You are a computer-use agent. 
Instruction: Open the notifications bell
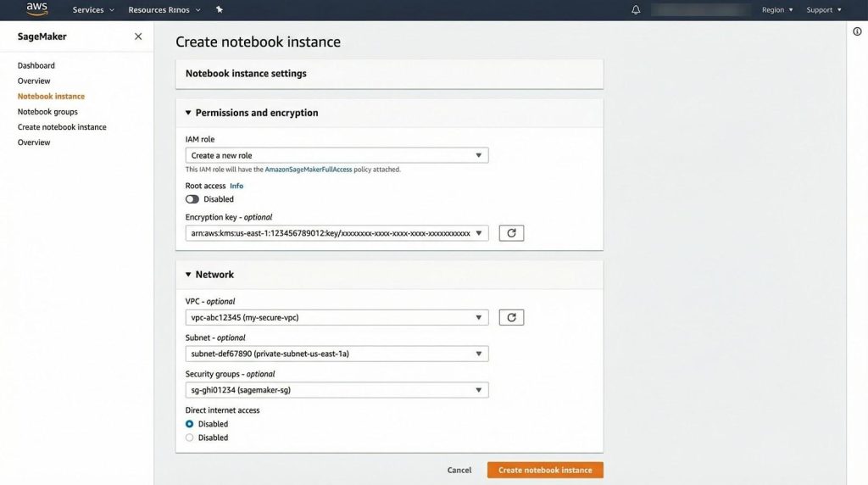(636, 10)
